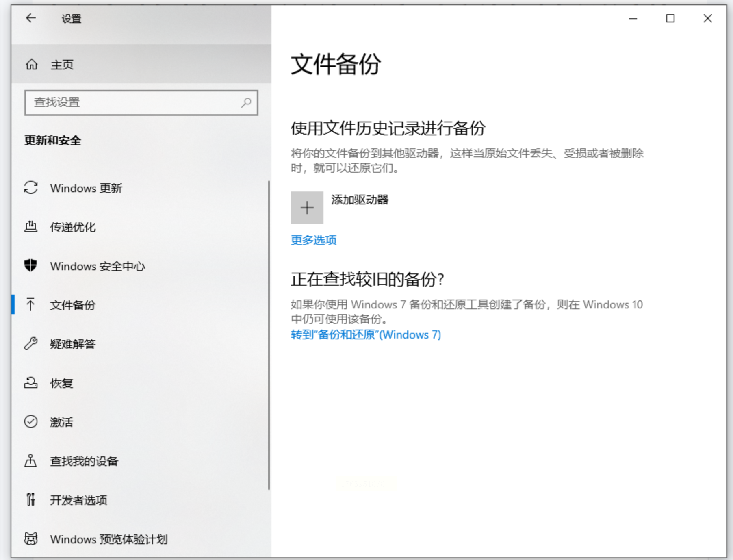Click the 文件备份 upload arrow icon
The image size is (733, 560).
click(x=31, y=305)
